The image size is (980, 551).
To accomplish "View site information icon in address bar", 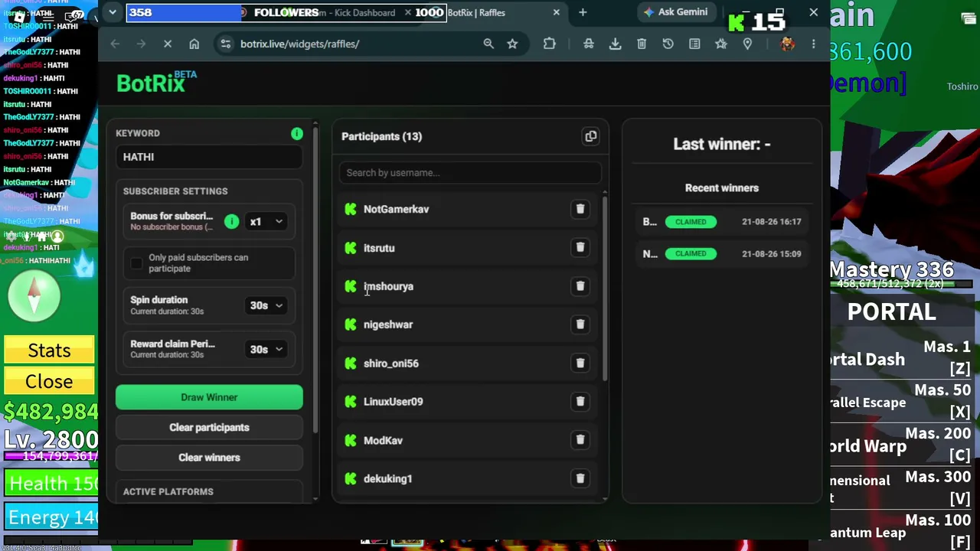I will coord(225,44).
